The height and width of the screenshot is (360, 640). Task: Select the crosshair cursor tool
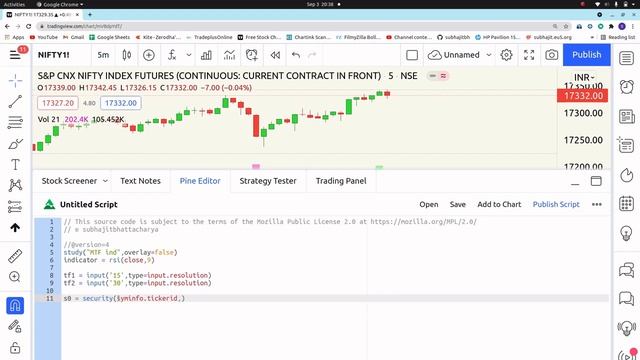[x=15, y=81]
